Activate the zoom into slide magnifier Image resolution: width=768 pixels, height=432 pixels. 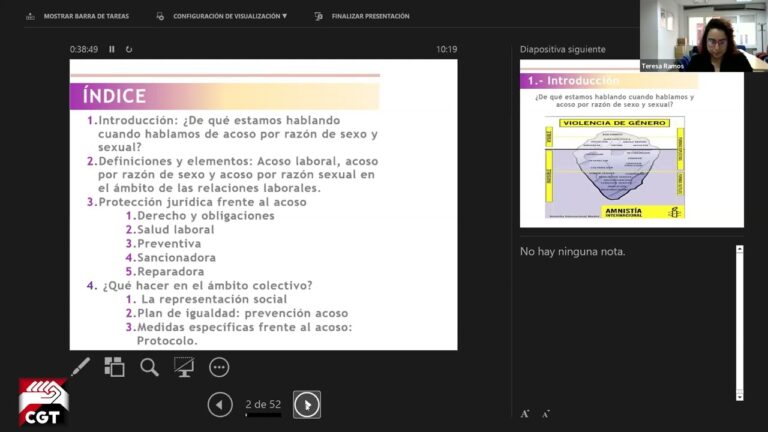(149, 367)
